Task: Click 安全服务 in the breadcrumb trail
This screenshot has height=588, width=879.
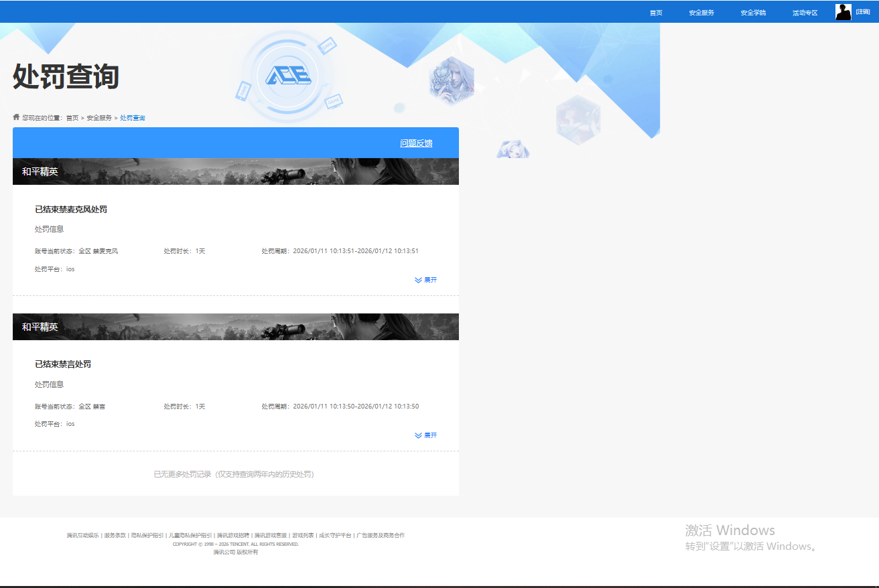Action: 99,118
